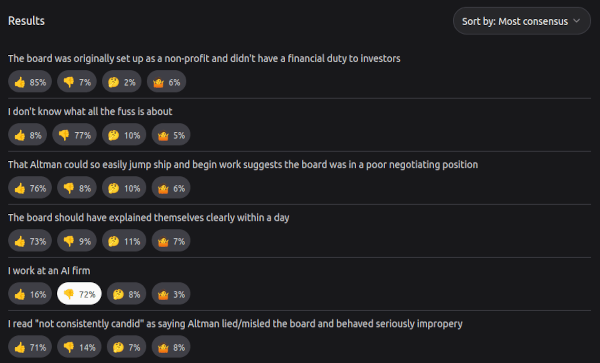Click thinking face 10% on Altman jump ship statement
Screen dimensions: 600x363
point(124,188)
